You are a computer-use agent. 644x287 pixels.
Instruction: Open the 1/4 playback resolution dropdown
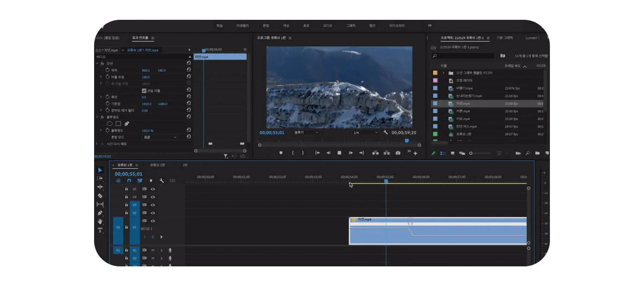(365, 132)
